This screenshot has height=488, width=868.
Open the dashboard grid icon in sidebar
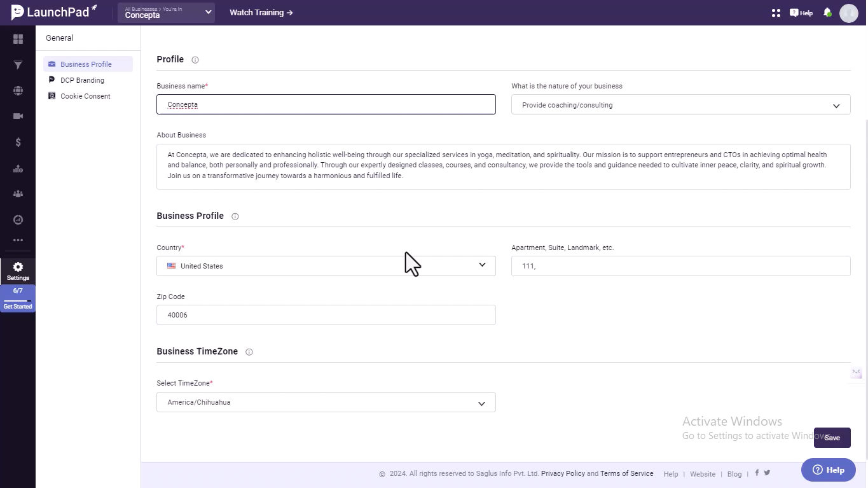pos(18,39)
